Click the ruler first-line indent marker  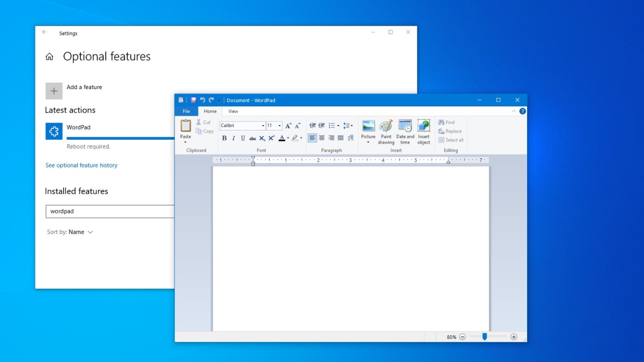[x=253, y=158]
